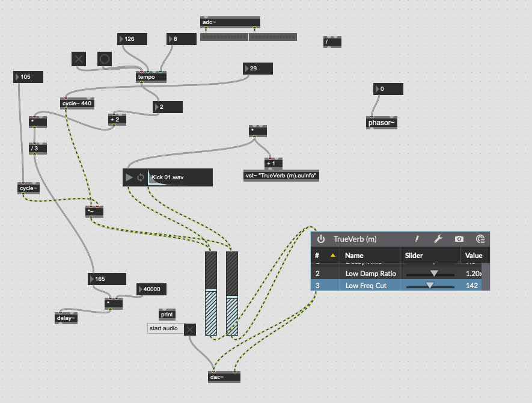Click the start audio comment label
532x403 pixels.
tap(165, 328)
